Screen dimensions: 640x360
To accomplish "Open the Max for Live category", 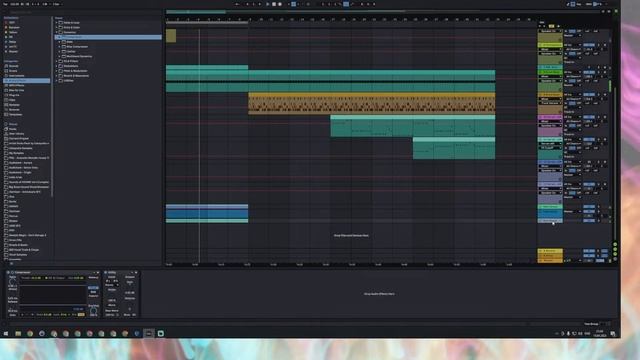I will (16, 90).
